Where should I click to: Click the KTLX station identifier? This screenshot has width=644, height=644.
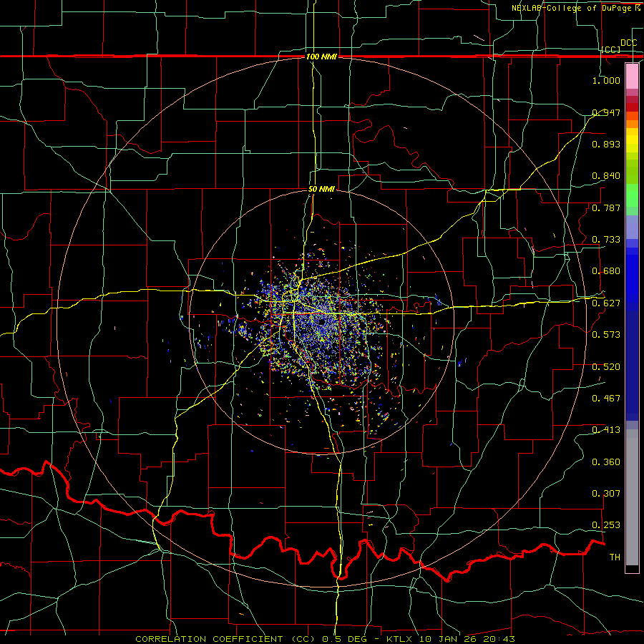(399, 639)
